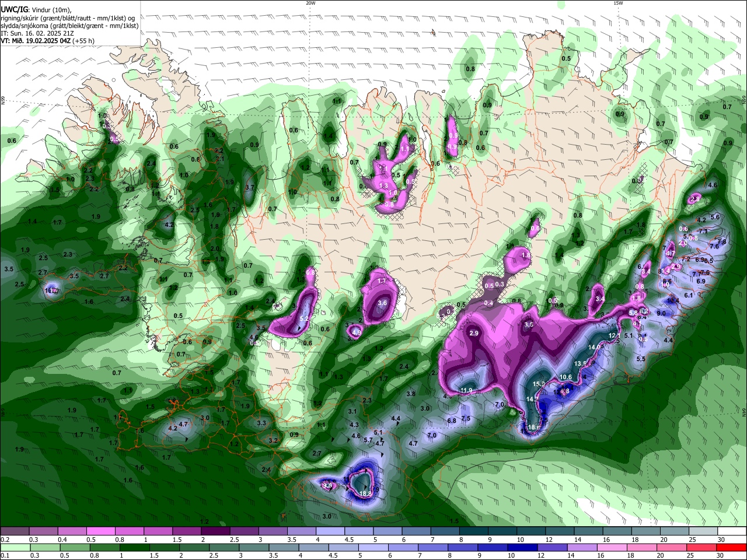
Task: Click the '3.7' precipitation value
Action: 250,187
